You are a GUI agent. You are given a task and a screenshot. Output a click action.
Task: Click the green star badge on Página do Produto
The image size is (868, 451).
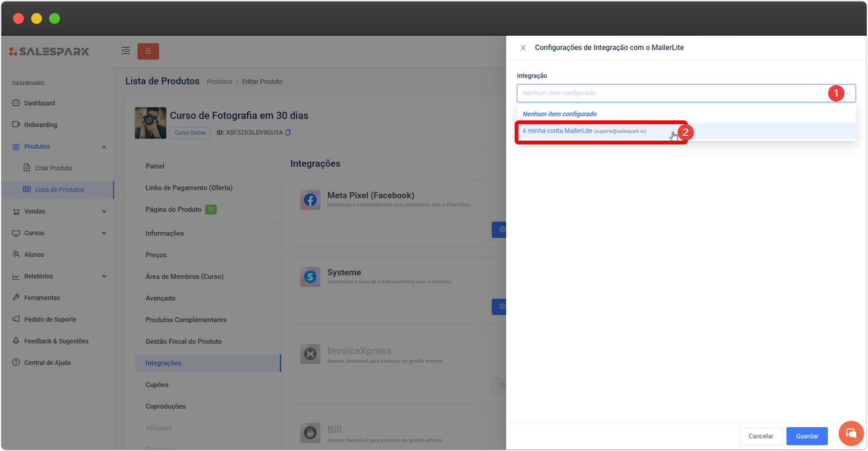click(x=210, y=209)
